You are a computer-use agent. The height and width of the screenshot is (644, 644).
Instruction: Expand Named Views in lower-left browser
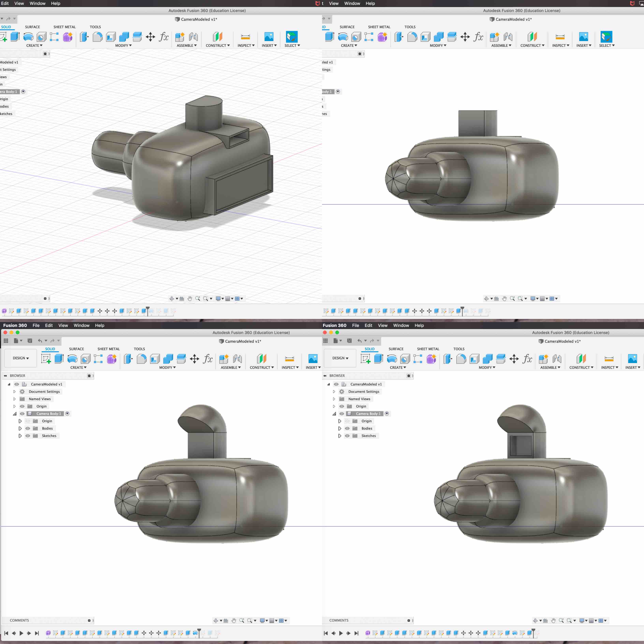tap(14, 399)
